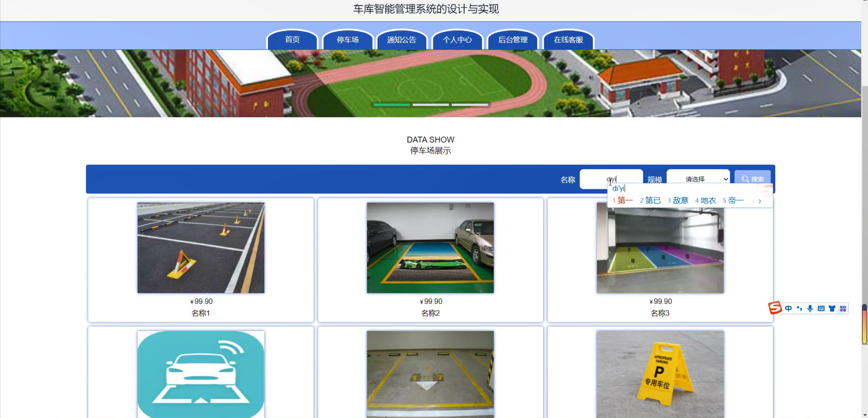Open the 个人中心 navigation tab
The image size is (868, 418).
[x=457, y=40]
